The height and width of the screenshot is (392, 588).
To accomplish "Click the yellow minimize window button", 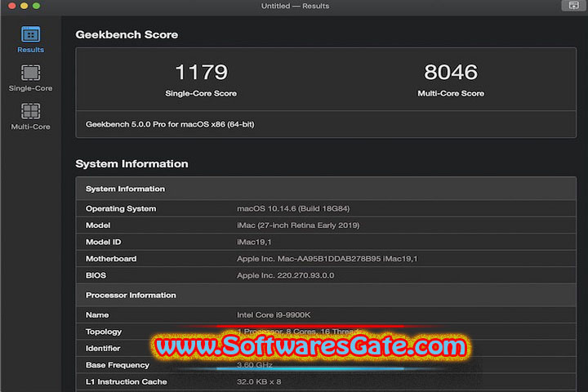I will point(24,6).
